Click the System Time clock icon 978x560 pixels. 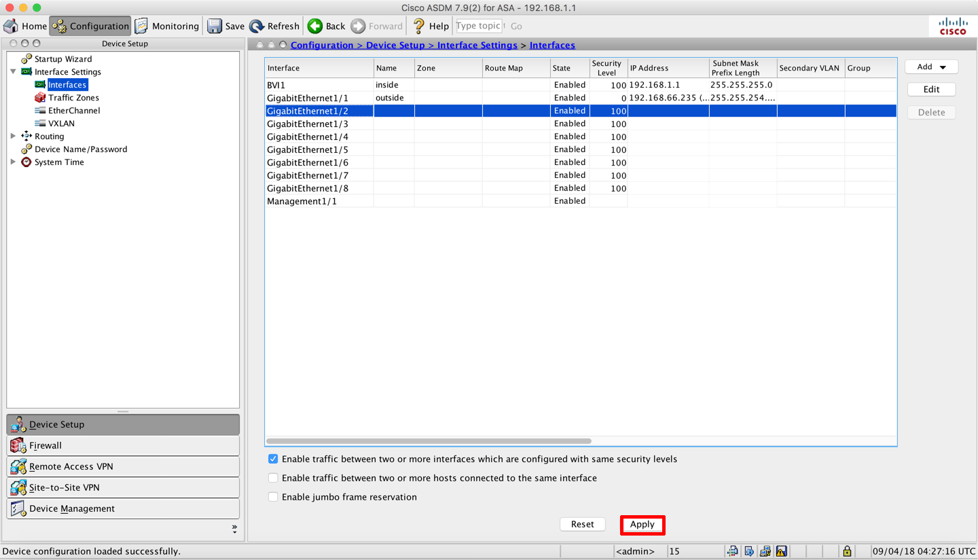tap(26, 162)
